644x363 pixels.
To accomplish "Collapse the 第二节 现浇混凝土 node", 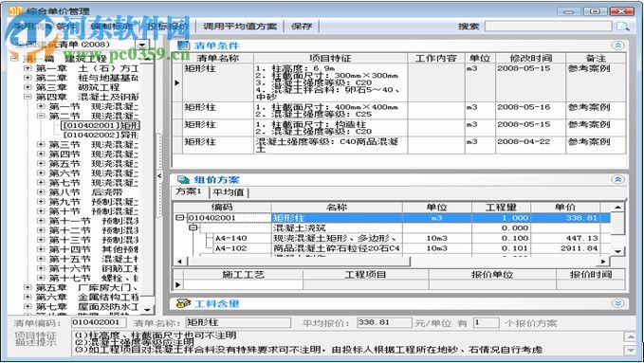I will (41, 116).
